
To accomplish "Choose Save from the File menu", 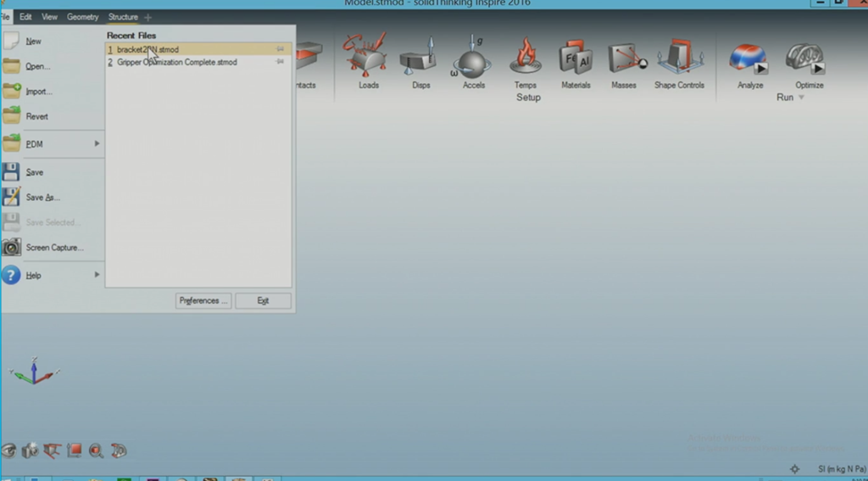I will [52, 172].
